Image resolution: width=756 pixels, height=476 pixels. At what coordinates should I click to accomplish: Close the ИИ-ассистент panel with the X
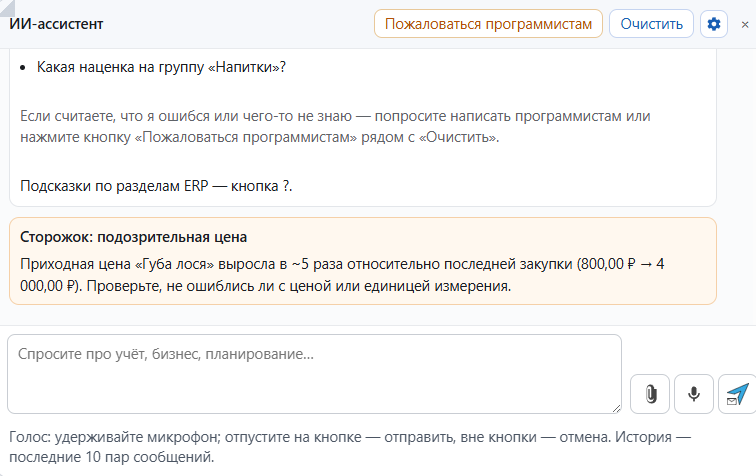point(745,24)
